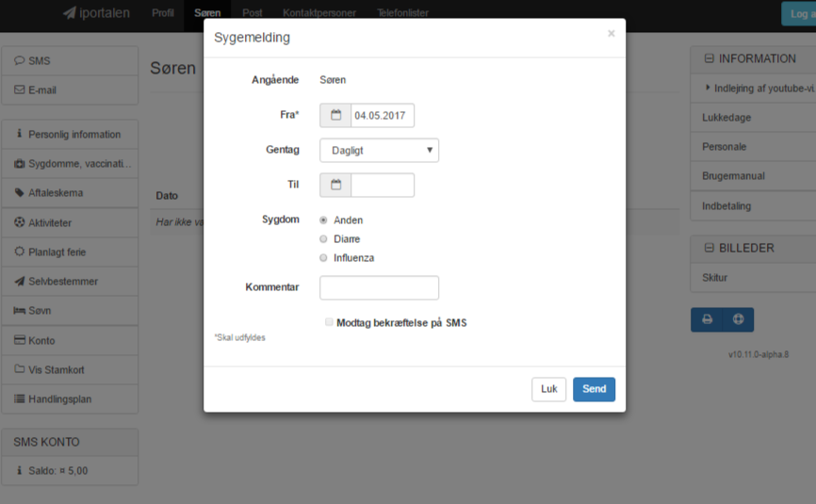Click the Konto credit card icon

(x=19, y=340)
